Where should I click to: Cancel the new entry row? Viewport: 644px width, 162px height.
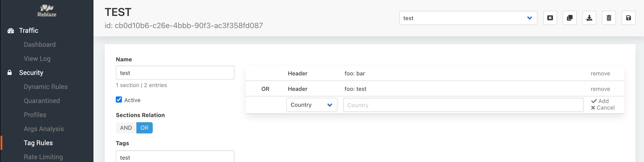pyautogui.click(x=603, y=108)
